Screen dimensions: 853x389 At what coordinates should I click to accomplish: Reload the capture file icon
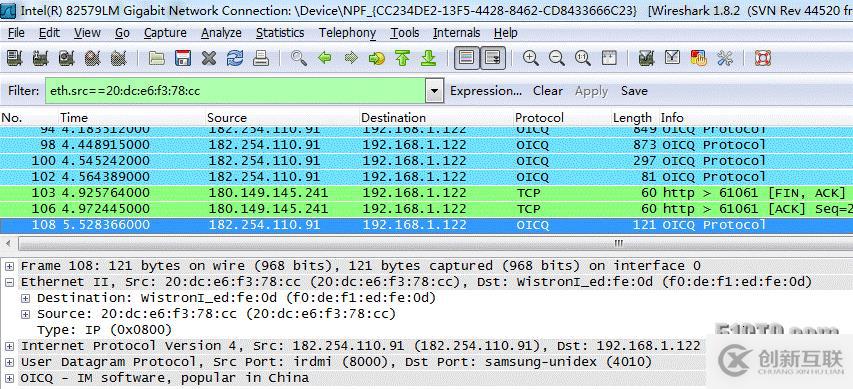[x=235, y=58]
